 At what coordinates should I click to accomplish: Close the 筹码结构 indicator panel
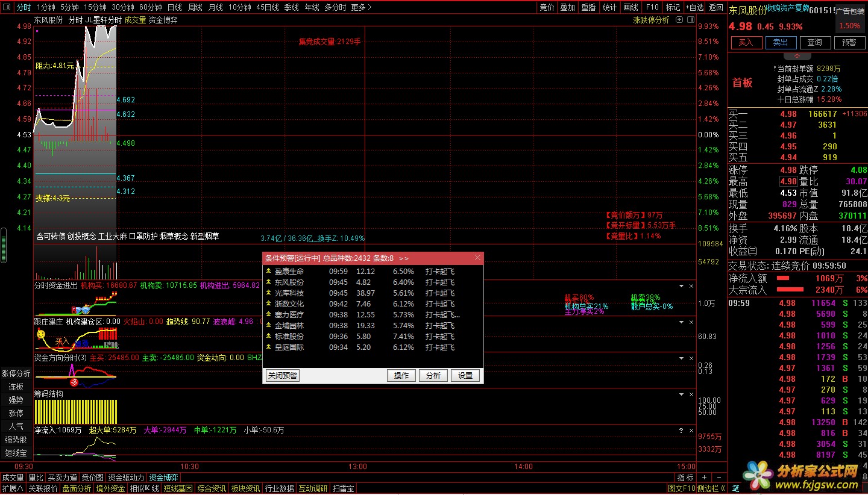691,394
